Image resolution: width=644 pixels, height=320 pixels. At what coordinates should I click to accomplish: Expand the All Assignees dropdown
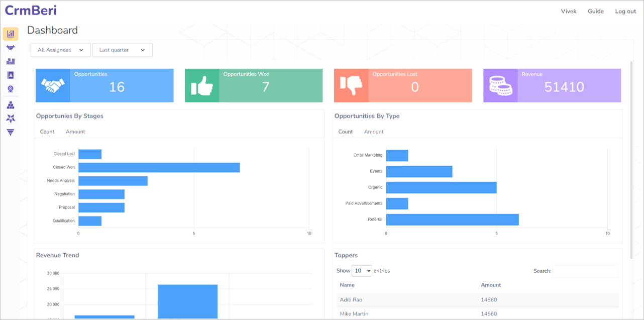[61, 50]
